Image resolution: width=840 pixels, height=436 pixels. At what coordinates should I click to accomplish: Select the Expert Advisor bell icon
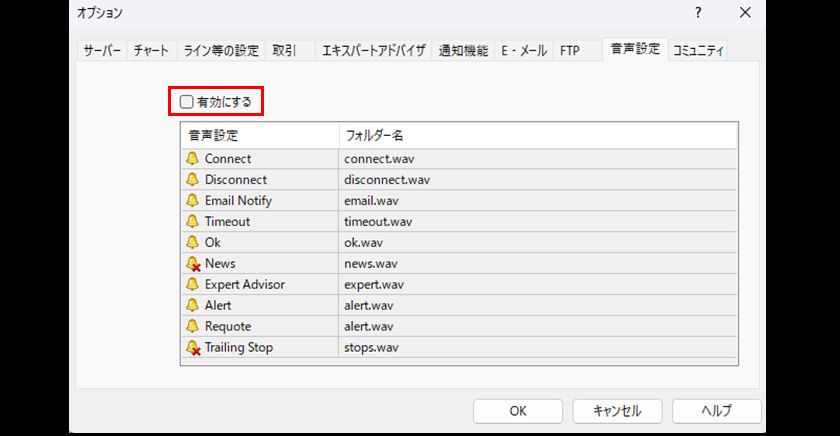pos(193,285)
